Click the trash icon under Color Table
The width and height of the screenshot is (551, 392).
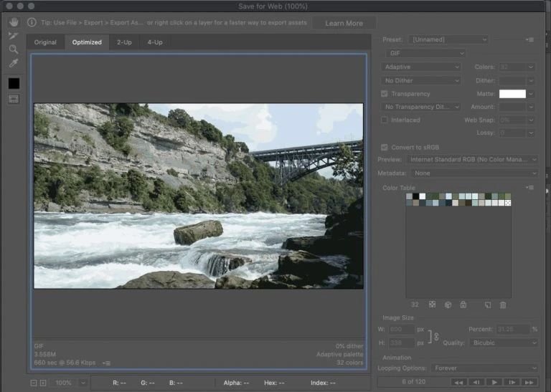click(503, 305)
